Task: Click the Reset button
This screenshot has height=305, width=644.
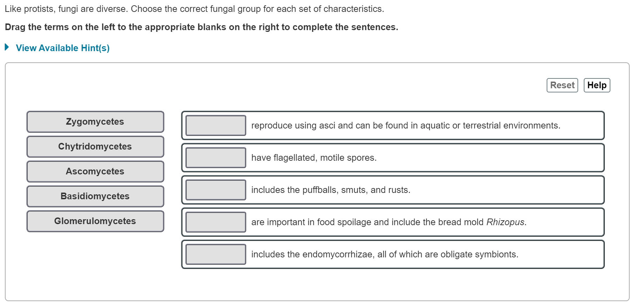Action: 562,85
